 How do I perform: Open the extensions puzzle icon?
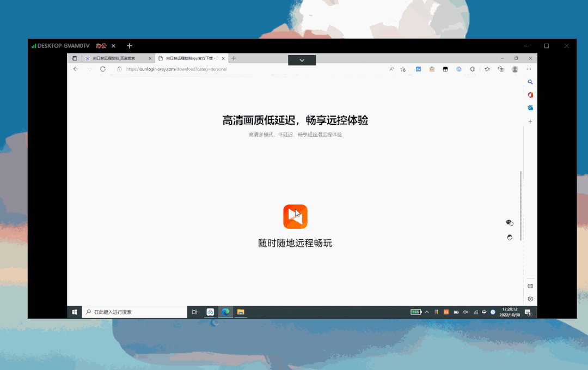473,69
